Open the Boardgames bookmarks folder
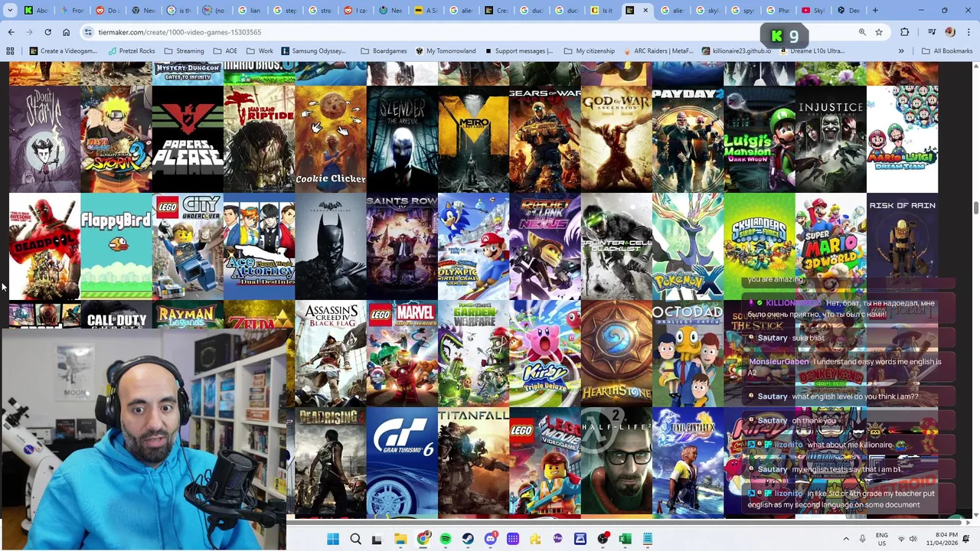 point(384,51)
